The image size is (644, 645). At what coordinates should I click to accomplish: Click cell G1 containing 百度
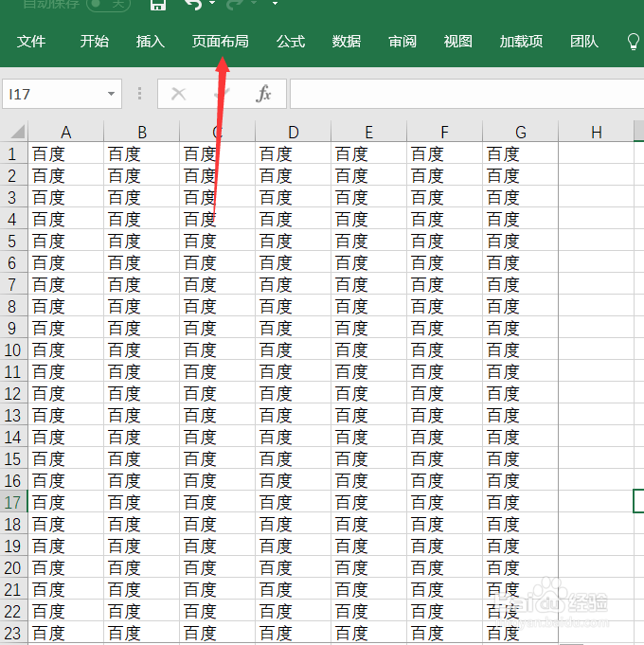[x=520, y=153]
